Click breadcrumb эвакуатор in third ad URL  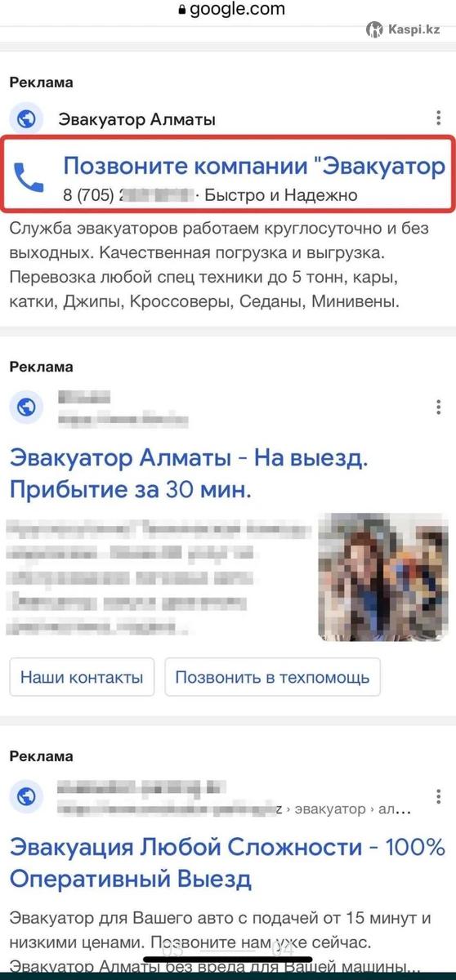click(x=330, y=808)
